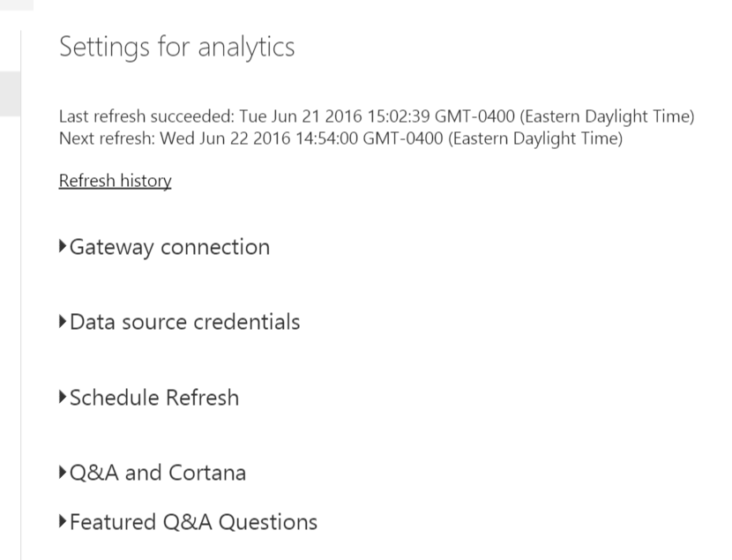The height and width of the screenshot is (560, 732).
Task: Click the triangle beside Featured Q&A Questions
Action: tap(63, 522)
